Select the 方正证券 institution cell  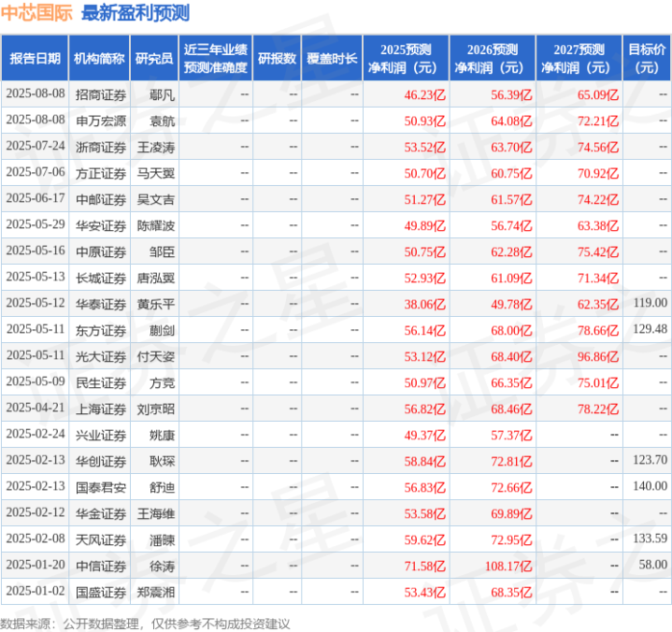(101, 173)
